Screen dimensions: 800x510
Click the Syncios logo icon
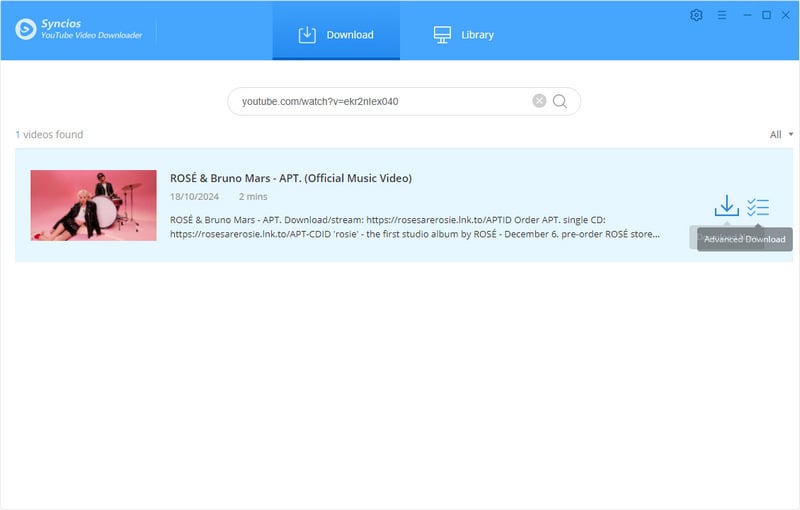click(x=26, y=29)
